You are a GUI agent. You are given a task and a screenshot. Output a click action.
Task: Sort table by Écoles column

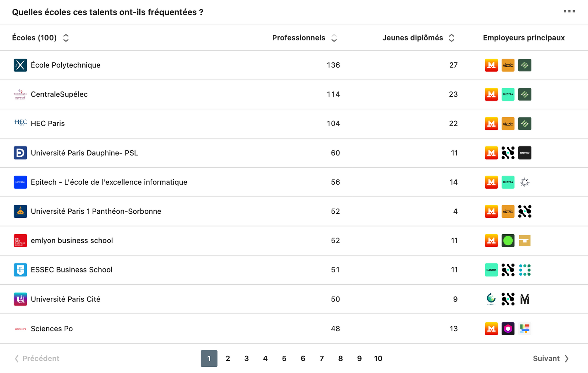[x=66, y=38]
